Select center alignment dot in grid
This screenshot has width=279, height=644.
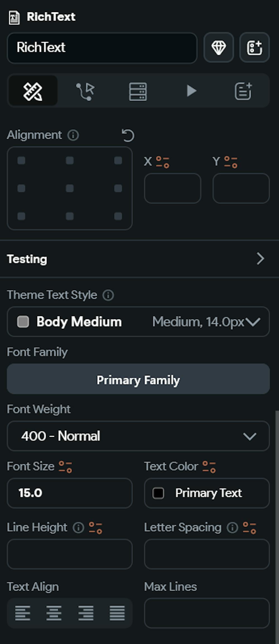coord(70,188)
